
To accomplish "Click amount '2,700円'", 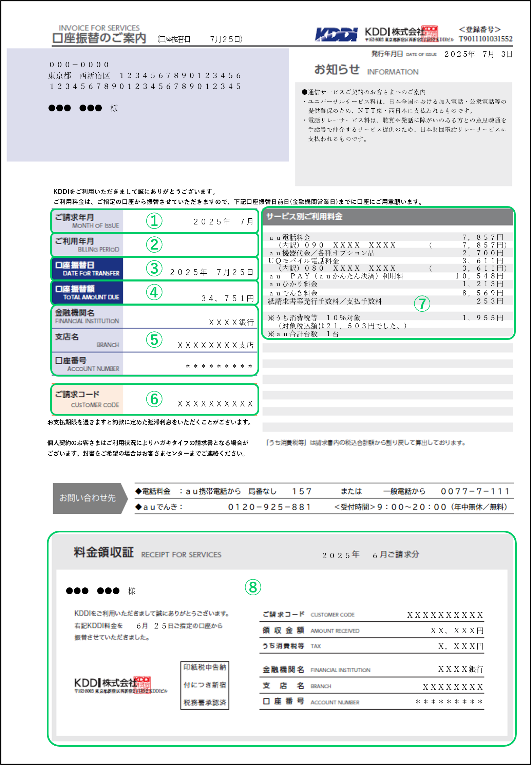I will (x=483, y=253).
